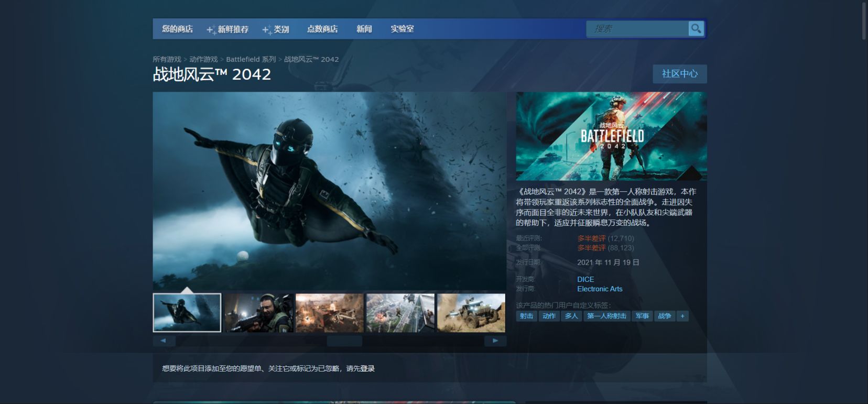Click the right arrow under screenshot strip

[x=495, y=341]
